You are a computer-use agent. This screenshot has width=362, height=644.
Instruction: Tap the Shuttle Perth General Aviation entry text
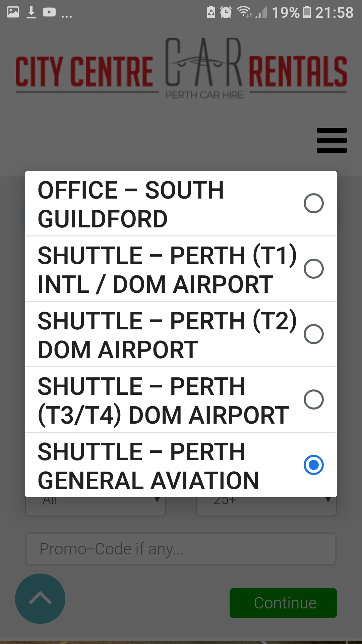tap(148, 466)
